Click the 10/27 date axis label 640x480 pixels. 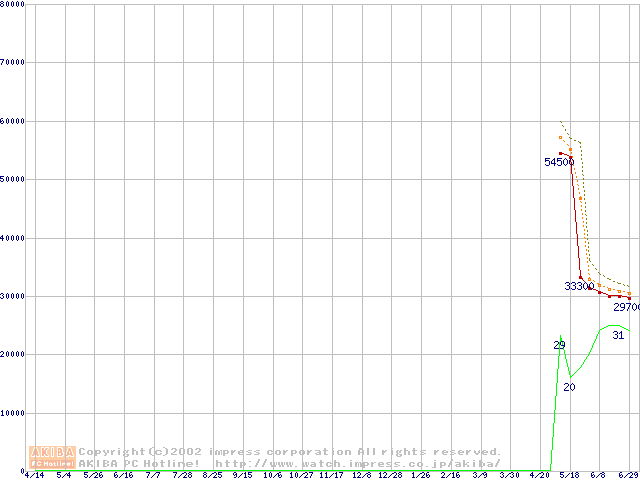coord(301,476)
